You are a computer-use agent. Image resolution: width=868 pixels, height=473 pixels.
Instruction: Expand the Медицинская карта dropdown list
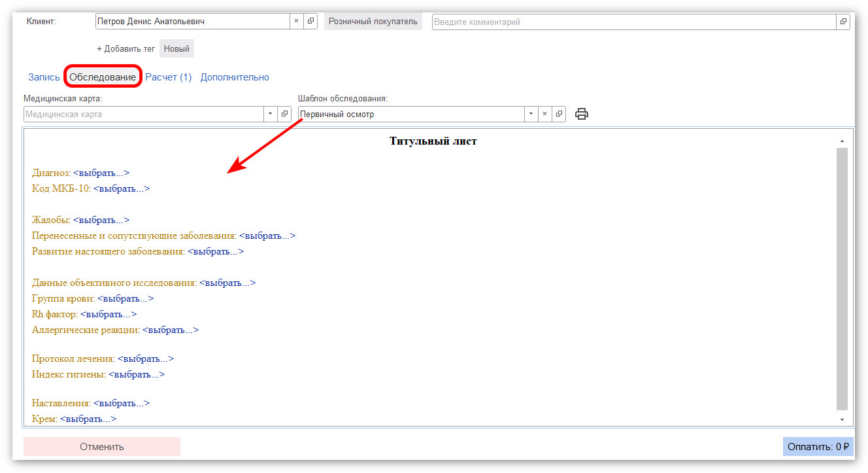coord(271,114)
